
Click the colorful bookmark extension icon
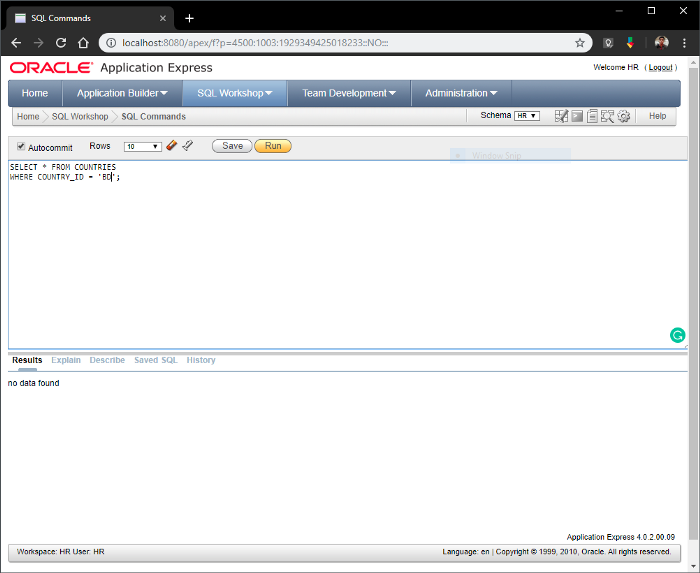630,43
